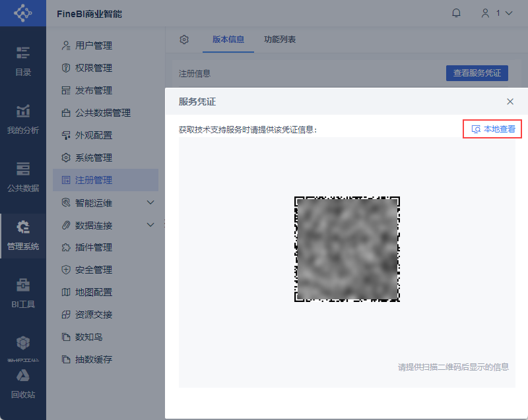Open 权限管理 menu item

106,68
